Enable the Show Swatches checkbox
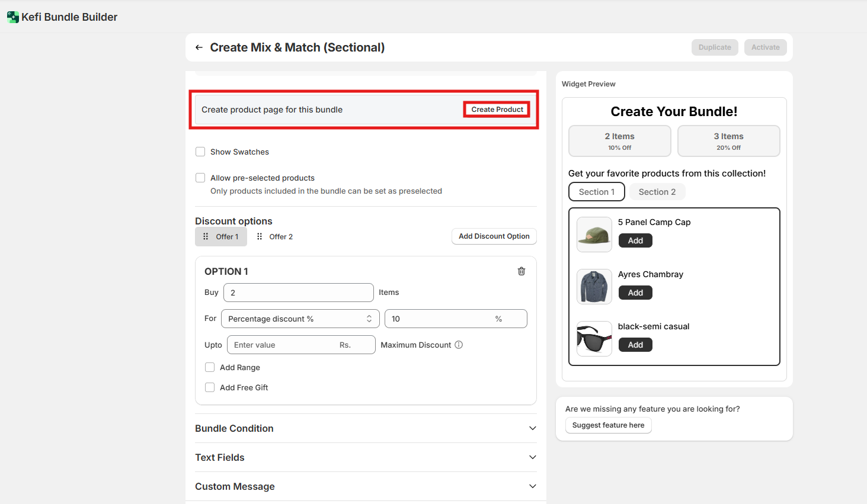Viewport: 867px width, 504px height. tap(200, 152)
